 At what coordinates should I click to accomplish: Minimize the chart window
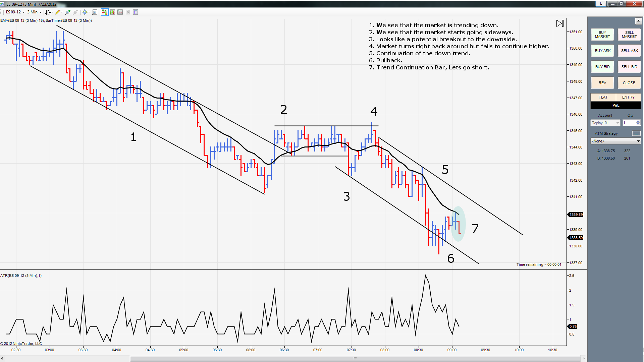click(613, 4)
